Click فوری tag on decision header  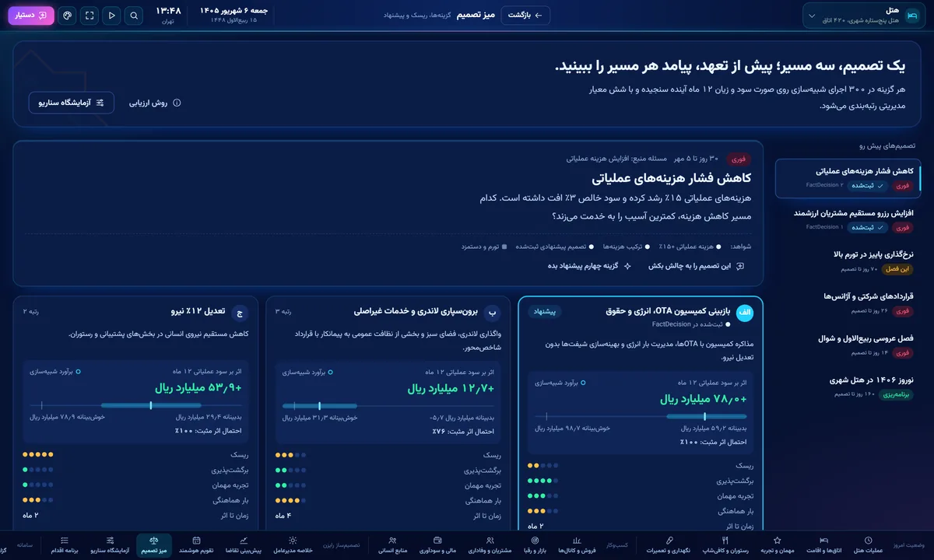[x=739, y=159]
